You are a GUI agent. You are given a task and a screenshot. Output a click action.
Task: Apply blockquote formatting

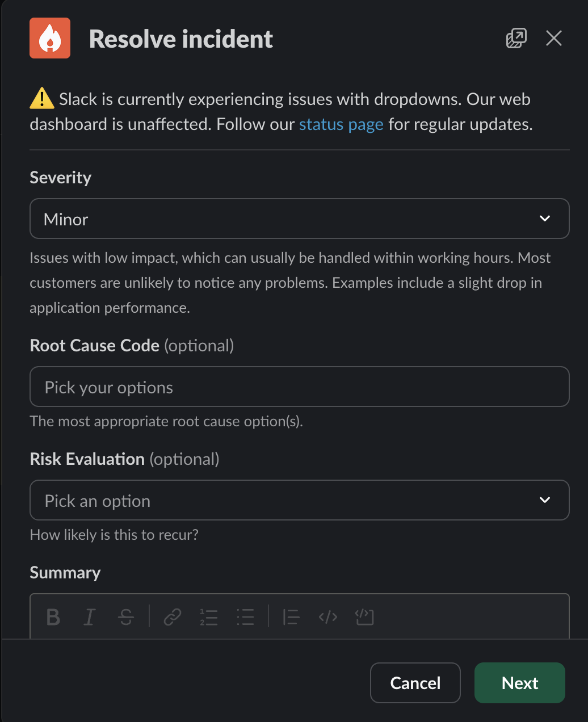pyautogui.click(x=291, y=616)
